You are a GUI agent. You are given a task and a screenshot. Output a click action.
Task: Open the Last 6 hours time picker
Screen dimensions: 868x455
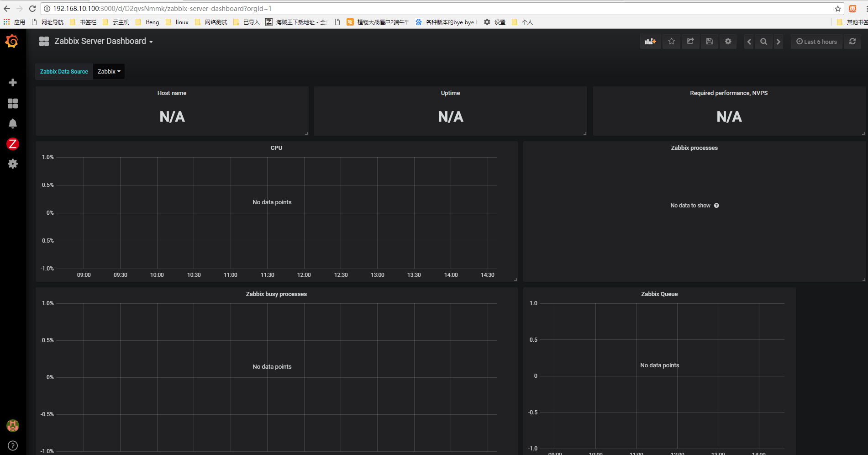pyautogui.click(x=817, y=42)
